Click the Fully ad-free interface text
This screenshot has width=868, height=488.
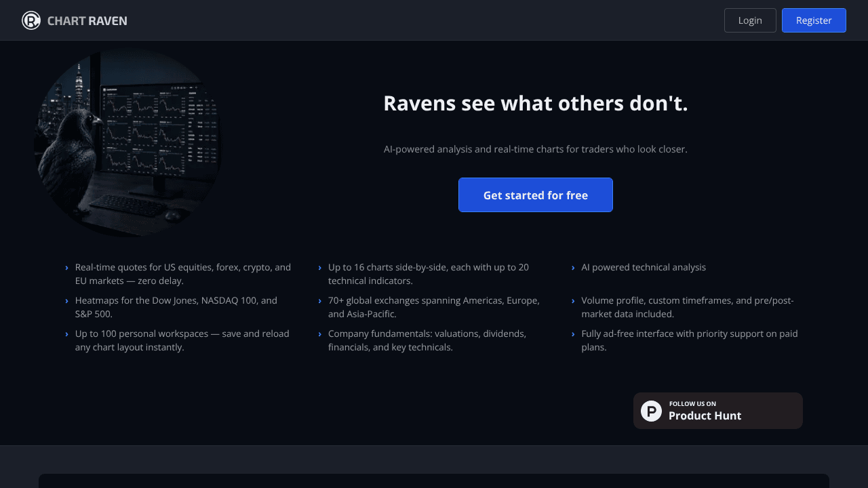[690, 340]
